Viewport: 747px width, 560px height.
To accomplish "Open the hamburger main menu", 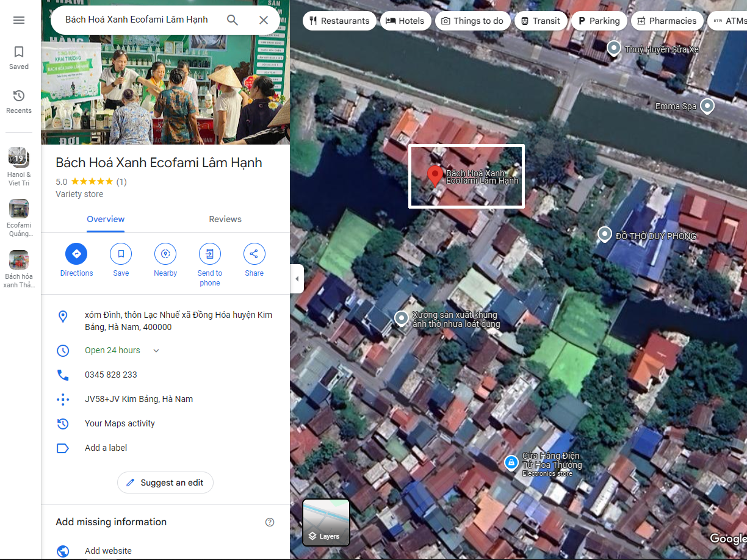I will (19, 20).
